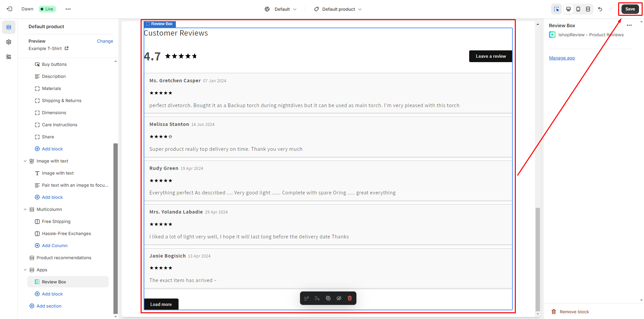
Task: Toggle fullscreen preview icon
Action: (588, 9)
